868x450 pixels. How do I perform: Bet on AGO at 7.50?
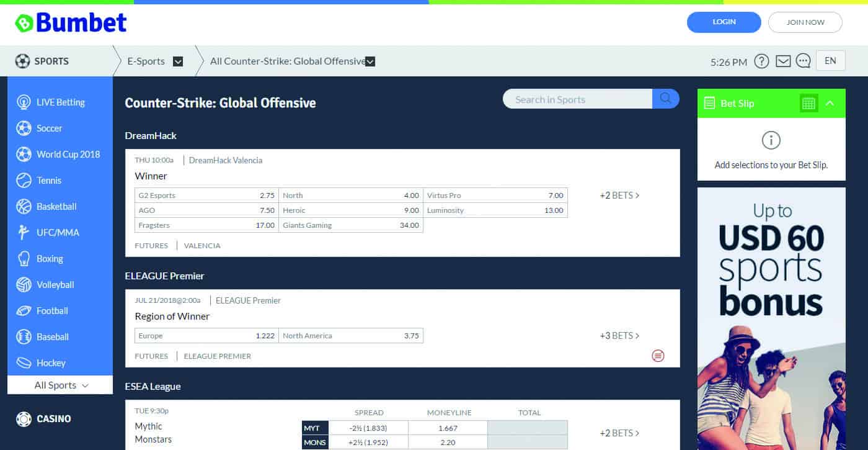pyautogui.click(x=206, y=210)
